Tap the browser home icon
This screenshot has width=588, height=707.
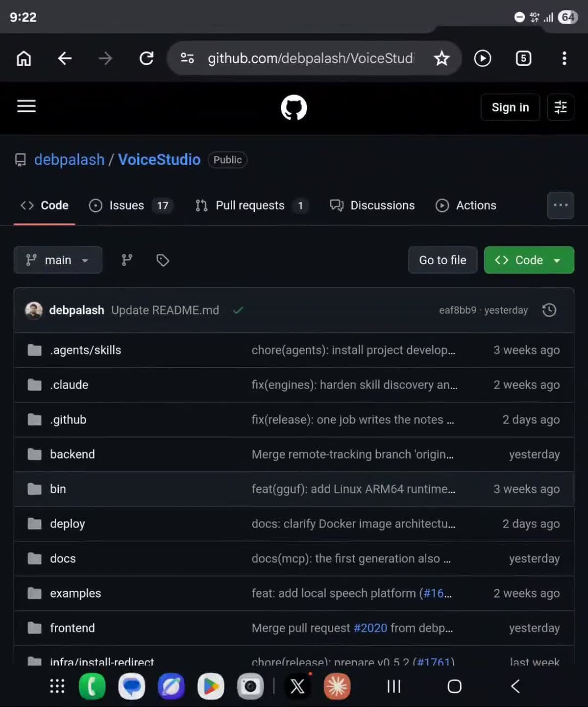pyautogui.click(x=24, y=58)
